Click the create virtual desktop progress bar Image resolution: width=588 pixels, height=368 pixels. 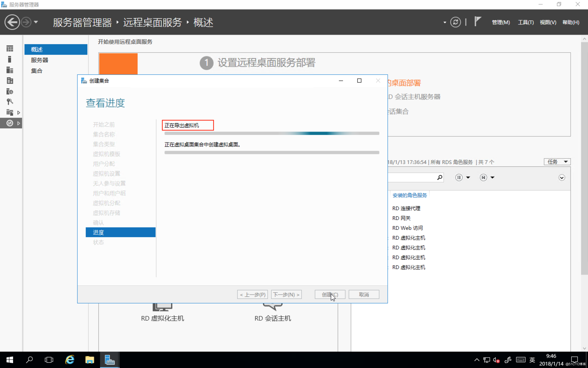tap(272, 153)
